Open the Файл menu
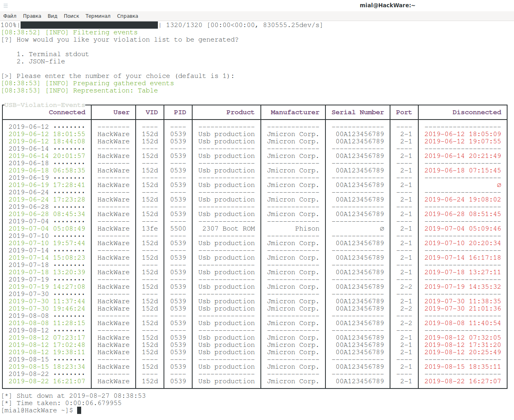The image size is (514, 420). (10, 16)
